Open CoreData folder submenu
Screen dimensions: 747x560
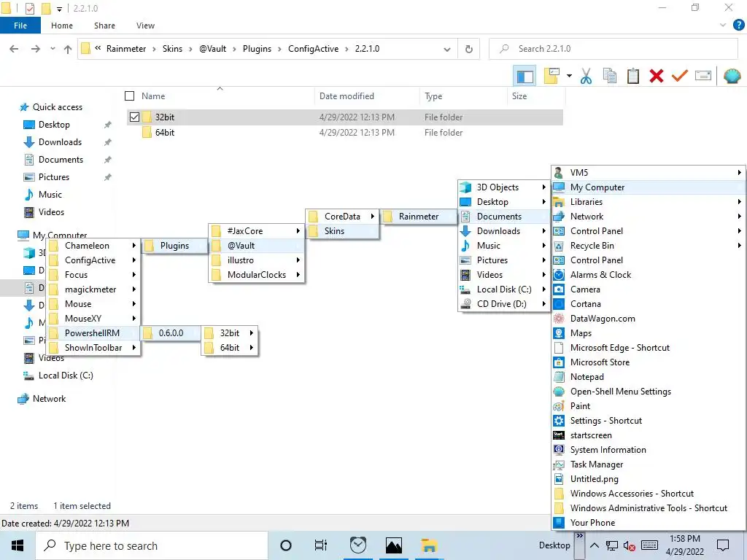[x=342, y=216]
